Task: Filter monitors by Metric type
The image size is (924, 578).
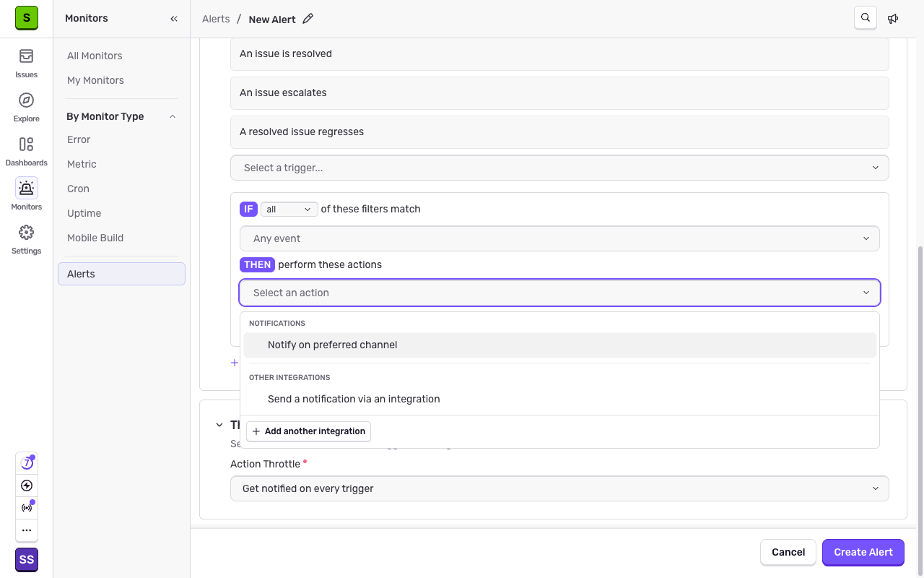Action: [x=121, y=164]
